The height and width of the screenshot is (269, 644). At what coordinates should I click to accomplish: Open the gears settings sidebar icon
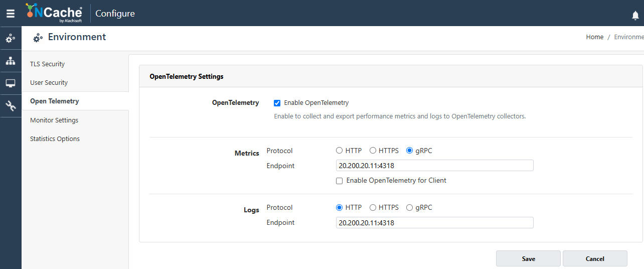coord(11,38)
